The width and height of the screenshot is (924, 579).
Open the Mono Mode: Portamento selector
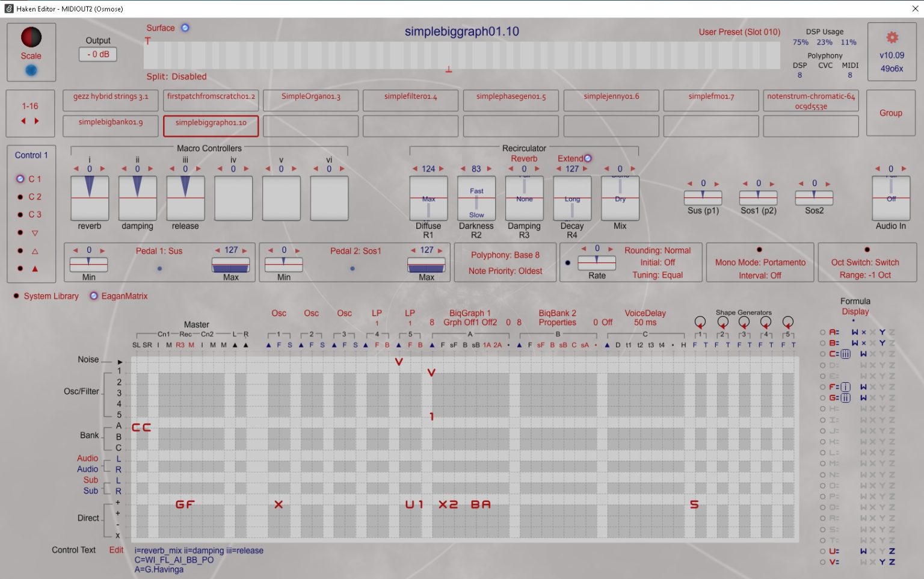(x=760, y=262)
